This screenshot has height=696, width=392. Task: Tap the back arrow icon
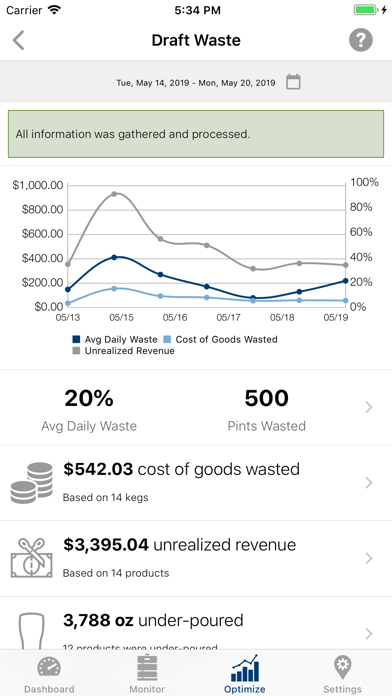pyautogui.click(x=18, y=40)
